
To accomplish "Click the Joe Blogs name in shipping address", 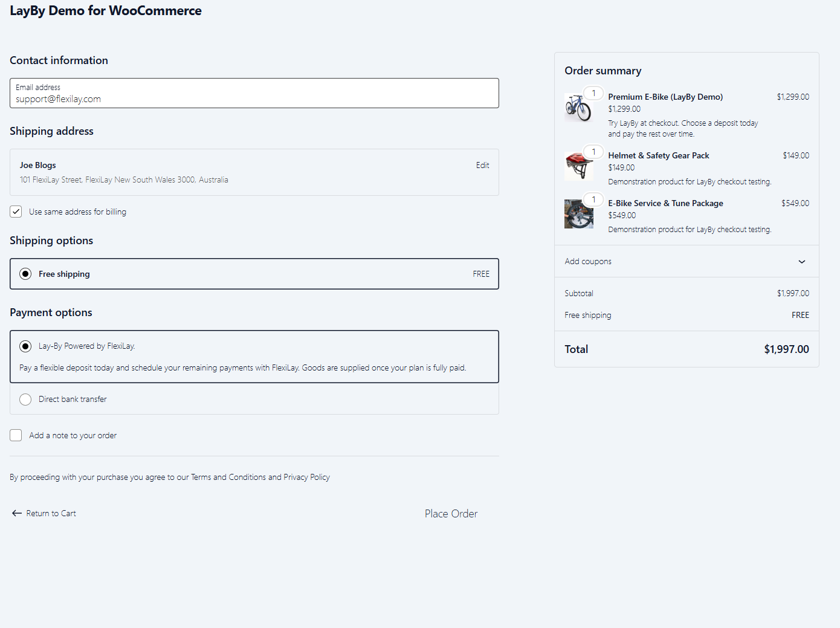I will [x=37, y=165].
